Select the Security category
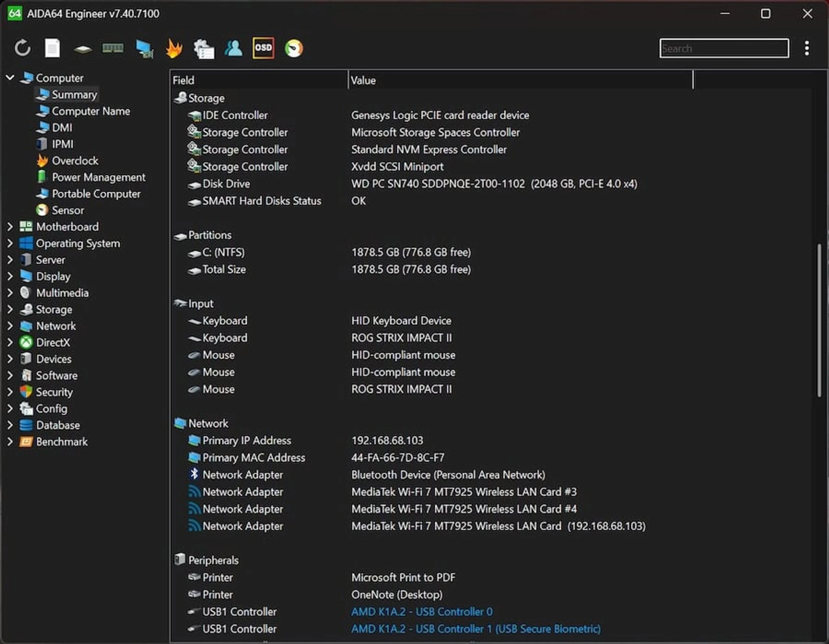This screenshot has height=644, width=829. (x=54, y=392)
